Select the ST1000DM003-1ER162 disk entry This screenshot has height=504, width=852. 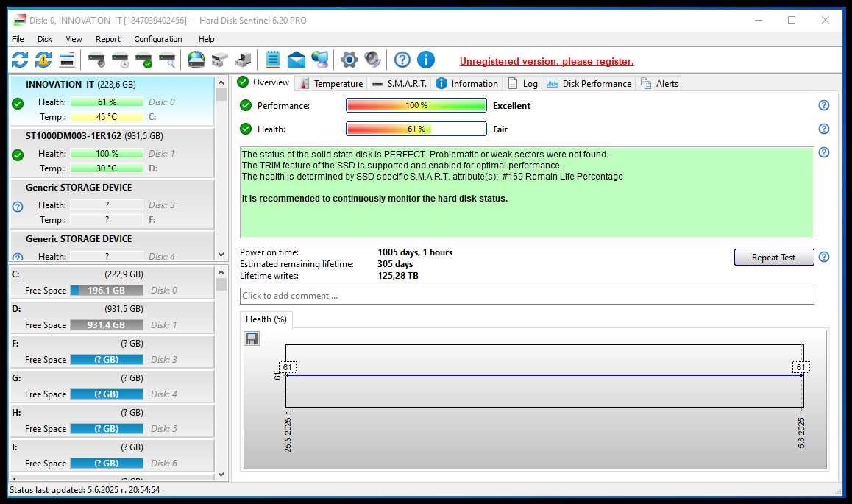pyautogui.click(x=112, y=152)
